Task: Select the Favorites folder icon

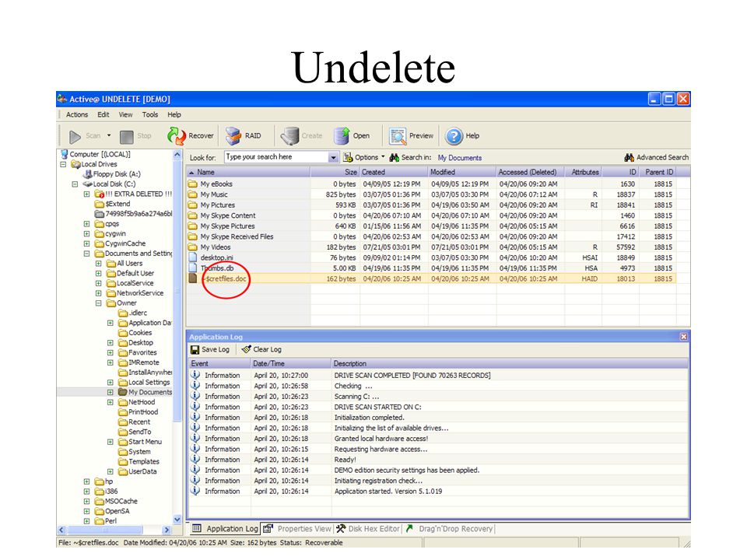Action: [x=123, y=353]
